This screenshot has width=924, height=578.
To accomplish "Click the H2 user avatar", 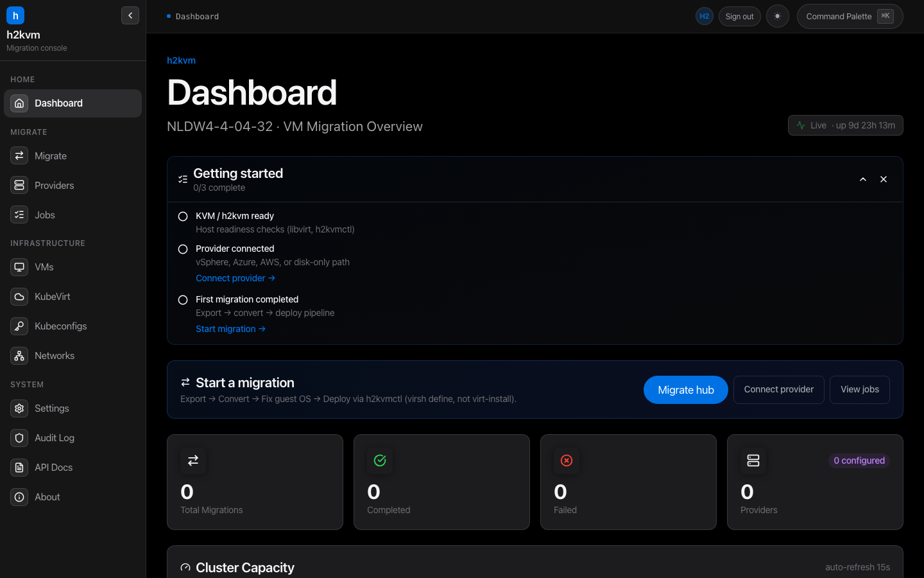I will 705,17.
